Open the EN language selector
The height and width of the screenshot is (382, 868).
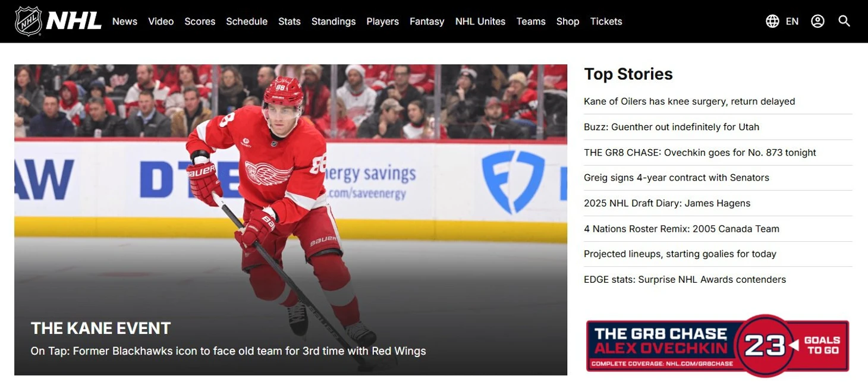(792, 21)
